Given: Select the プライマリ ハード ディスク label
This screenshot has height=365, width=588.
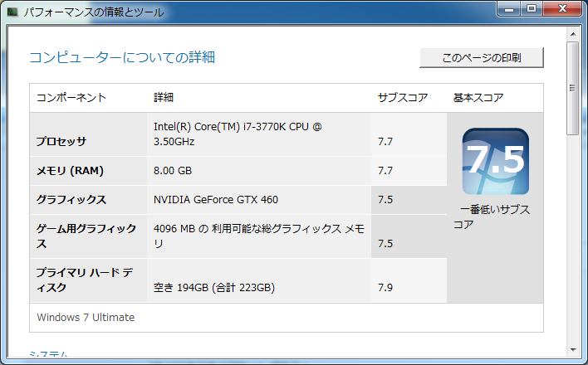Looking at the screenshot, I should [85, 280].
